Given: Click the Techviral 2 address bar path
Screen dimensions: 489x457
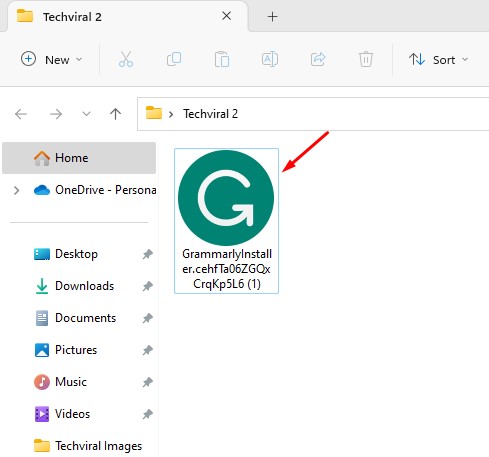Looking at the screenshot, I should 210,114.
